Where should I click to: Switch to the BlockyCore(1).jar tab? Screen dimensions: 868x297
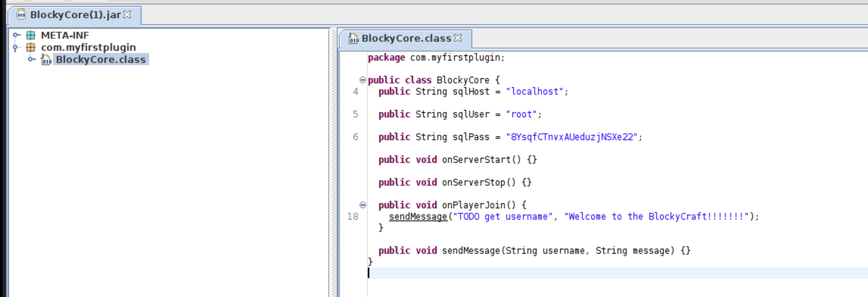click(75, 15)
